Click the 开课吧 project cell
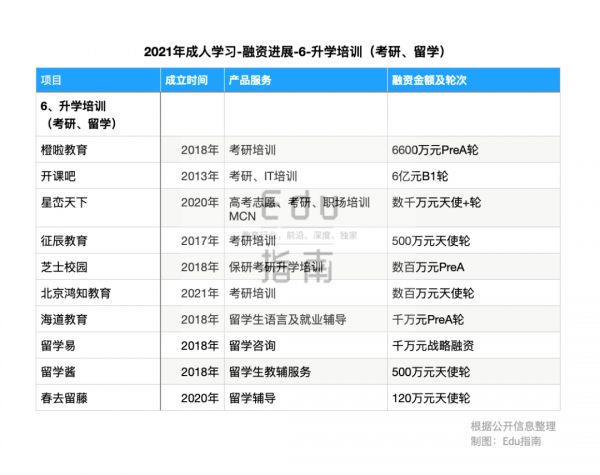The height and width of the screenshot is (475, 600). tap(56, 176)
